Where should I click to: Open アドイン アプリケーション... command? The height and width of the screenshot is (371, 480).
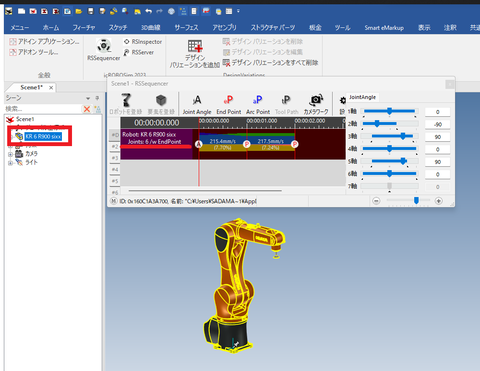pyautogui.click(x=44, y=41)
